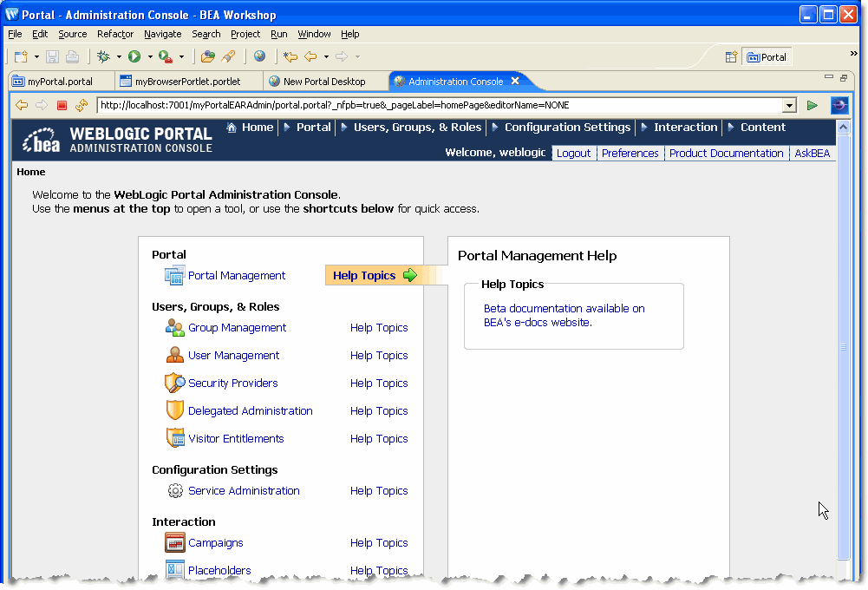Click the Open Perspective icon
Screen dimensions: 868x590
[731, 57]
